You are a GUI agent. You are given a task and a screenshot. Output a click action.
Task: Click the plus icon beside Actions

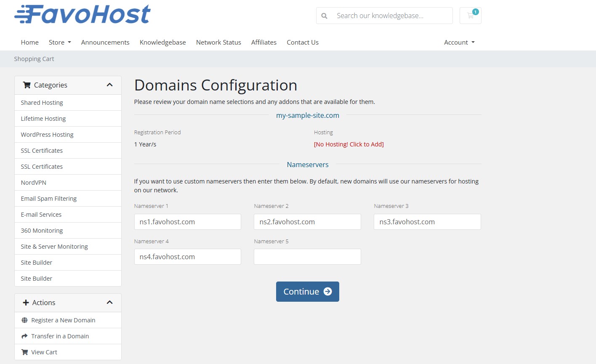click(x=26, y=303)
